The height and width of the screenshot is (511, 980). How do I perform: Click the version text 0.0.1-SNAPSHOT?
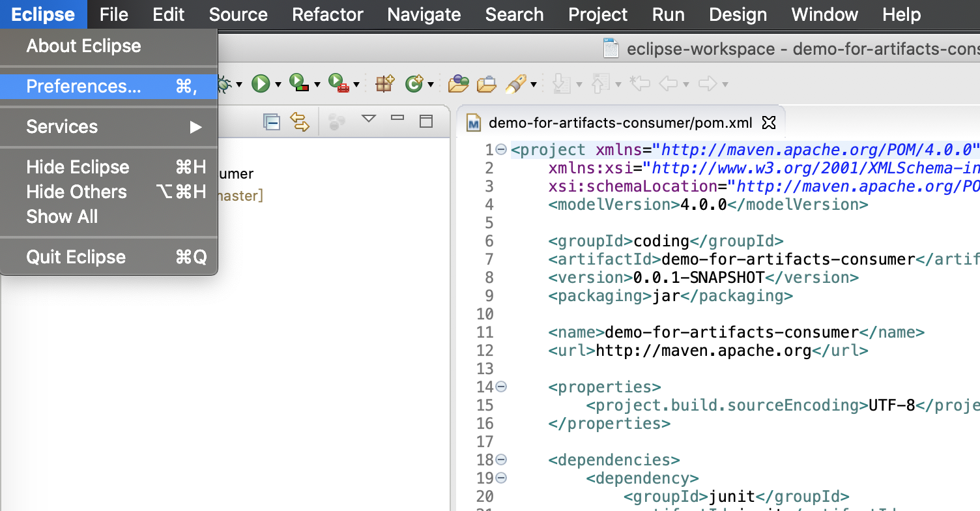[699, 278]
